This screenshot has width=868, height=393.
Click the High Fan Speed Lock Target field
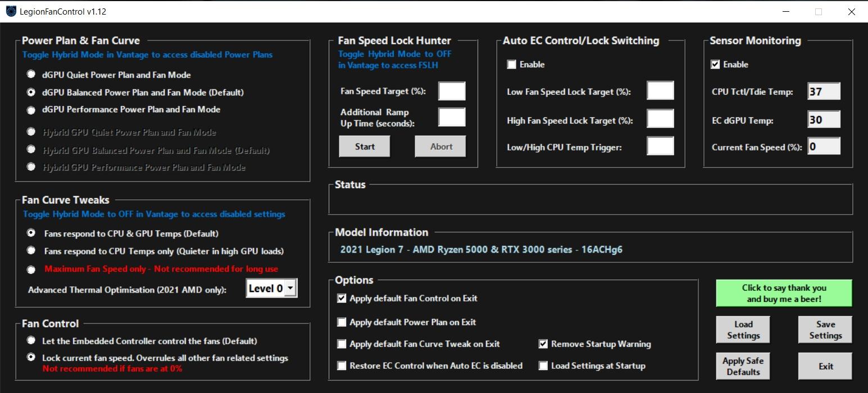[660, 119]
